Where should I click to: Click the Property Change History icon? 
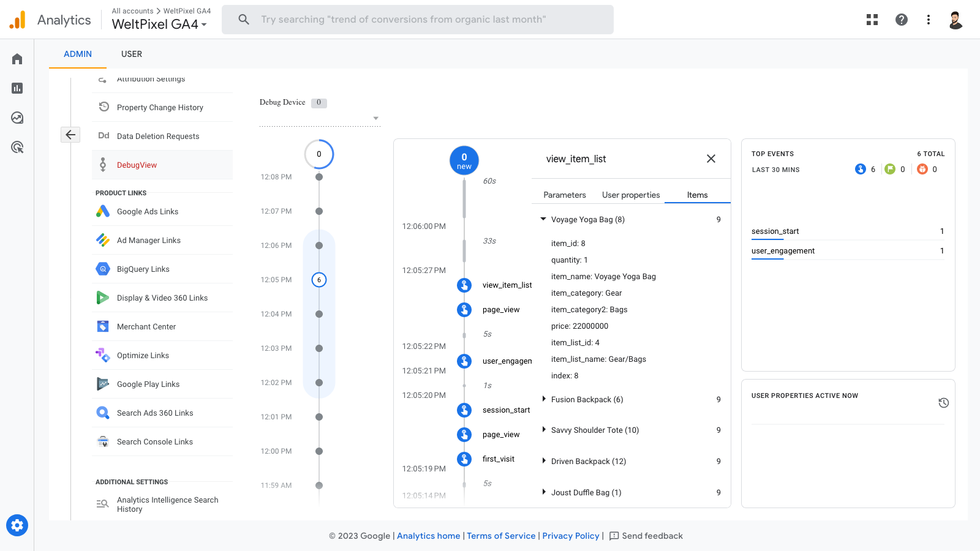coord(104,107)
